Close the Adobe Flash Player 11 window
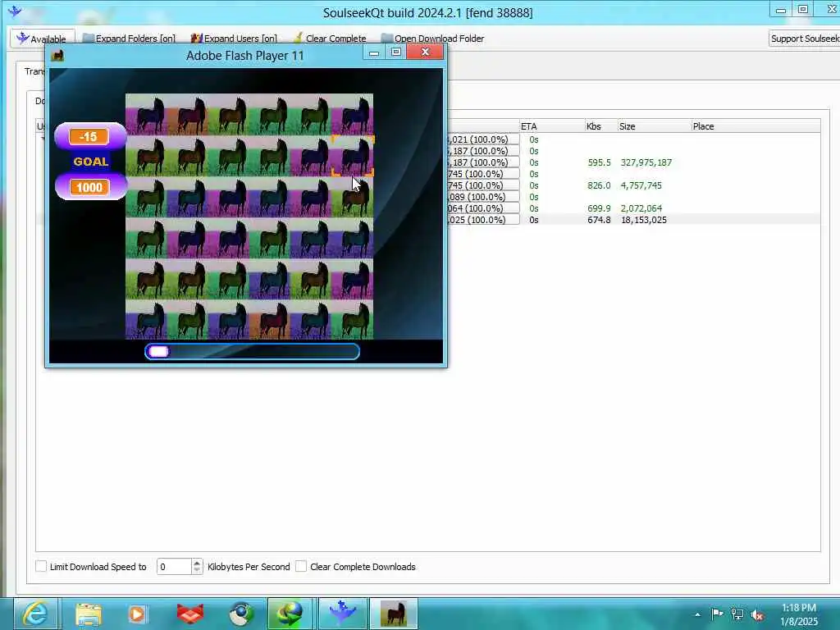Screen dimensions: 840x630 click(426, 52)
